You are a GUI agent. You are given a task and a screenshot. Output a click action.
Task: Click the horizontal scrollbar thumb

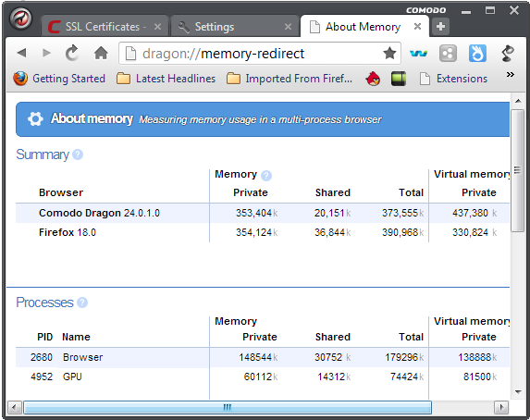(228, 407)
